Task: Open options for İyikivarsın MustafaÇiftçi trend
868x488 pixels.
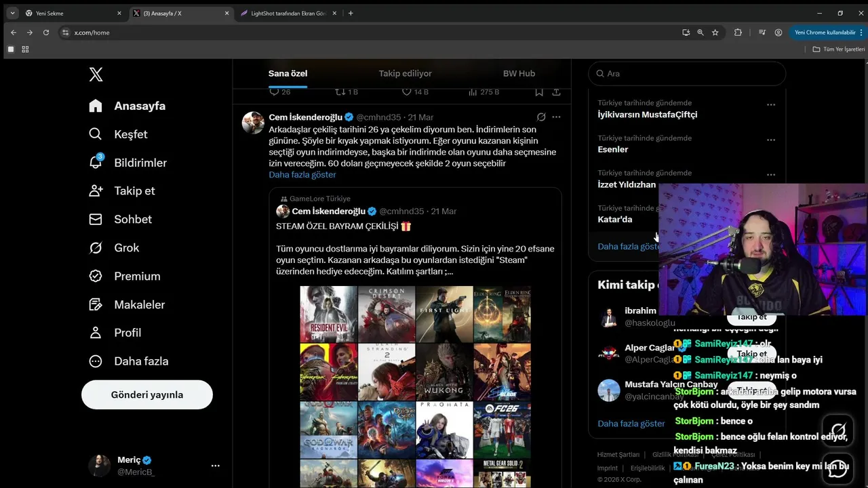Action: click(x=771, y=105)
